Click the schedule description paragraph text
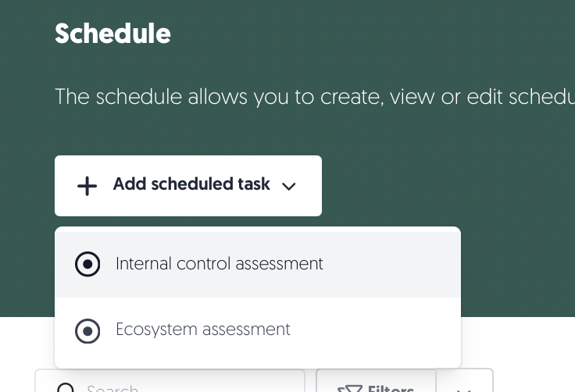This screenshot has height=392, width=575. (315, 97)
